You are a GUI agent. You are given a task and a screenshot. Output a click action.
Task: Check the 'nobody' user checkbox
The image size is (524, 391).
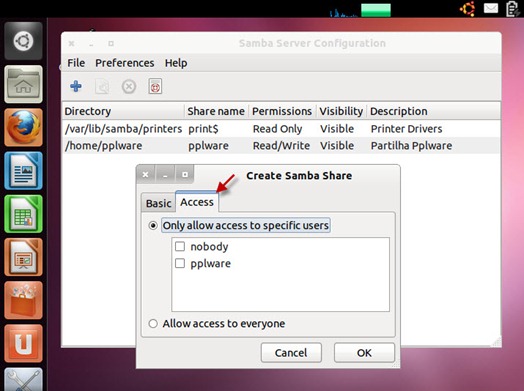click(180, 246)
